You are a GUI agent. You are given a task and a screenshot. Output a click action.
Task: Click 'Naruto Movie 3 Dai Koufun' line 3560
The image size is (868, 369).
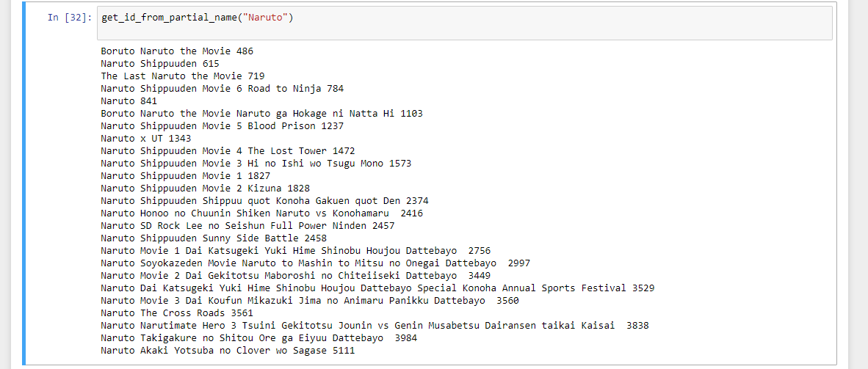click(310, 300)
